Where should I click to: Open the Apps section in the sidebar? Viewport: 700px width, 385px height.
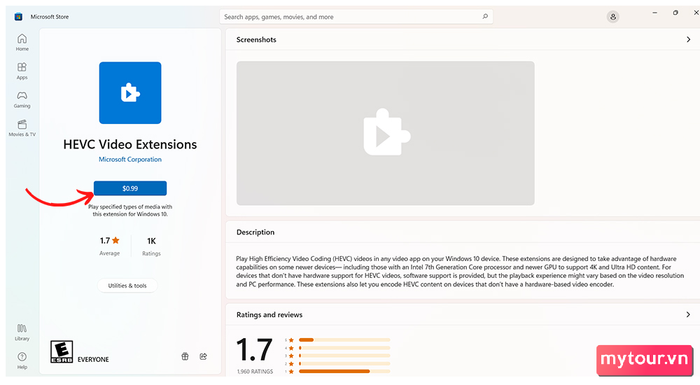[22, 71]
